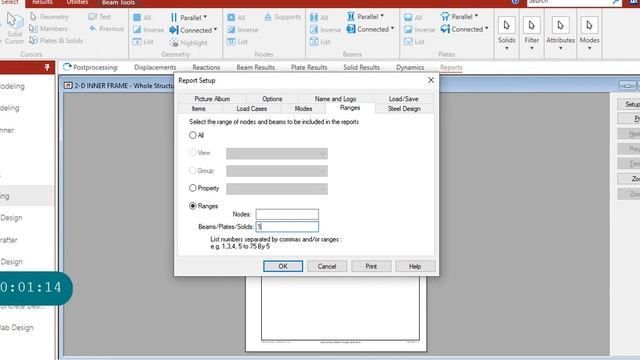
Task: Open the Load/Save tab
Action: tap(403, 99)
